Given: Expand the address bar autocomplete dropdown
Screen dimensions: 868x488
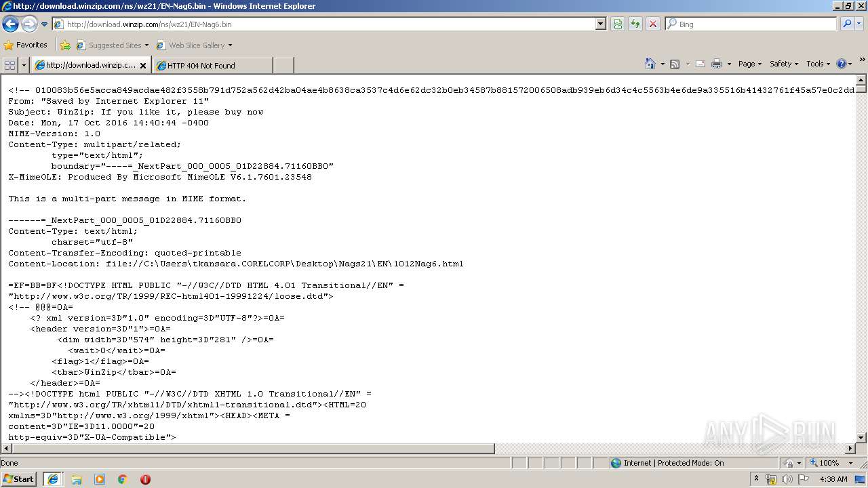Looking at the screenshot, I should point(601,24).
